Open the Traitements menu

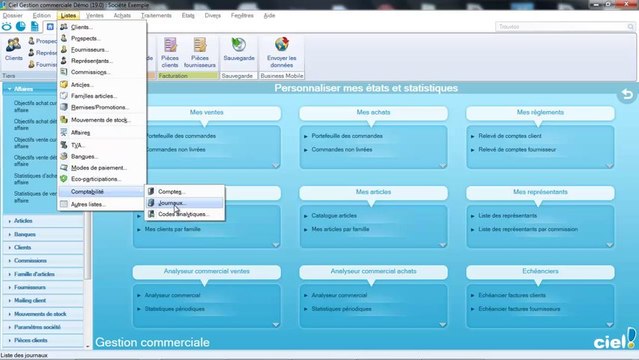[x=156, y=15]
